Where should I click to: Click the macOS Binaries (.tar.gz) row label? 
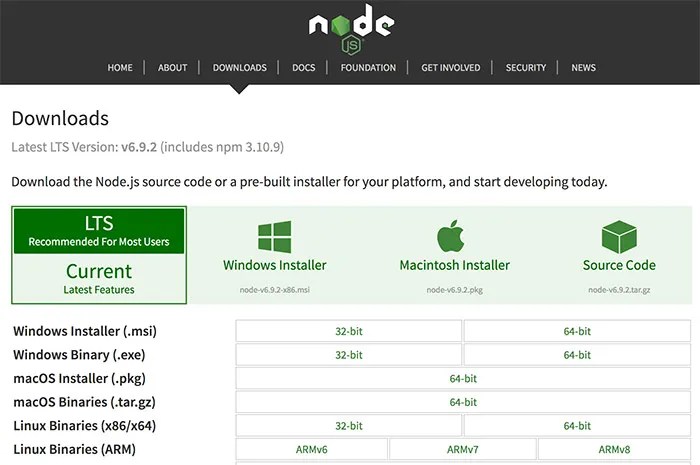(84, 402)
